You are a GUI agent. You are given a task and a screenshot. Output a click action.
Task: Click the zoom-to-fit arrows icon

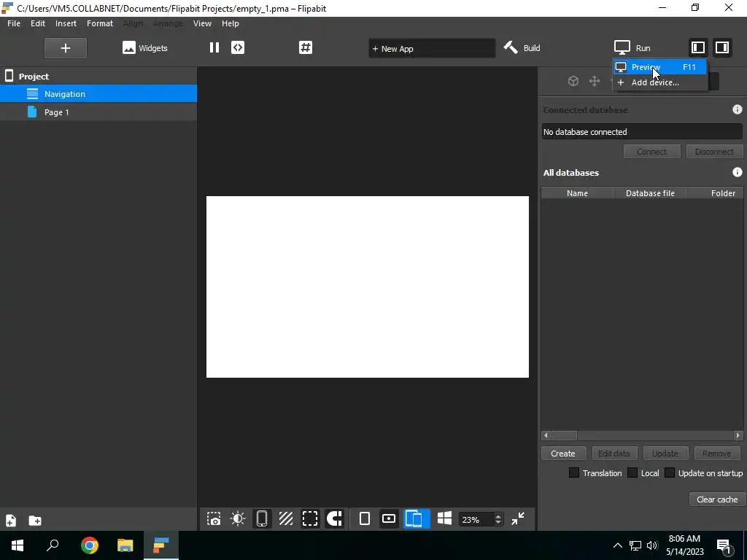click(518, 518)
